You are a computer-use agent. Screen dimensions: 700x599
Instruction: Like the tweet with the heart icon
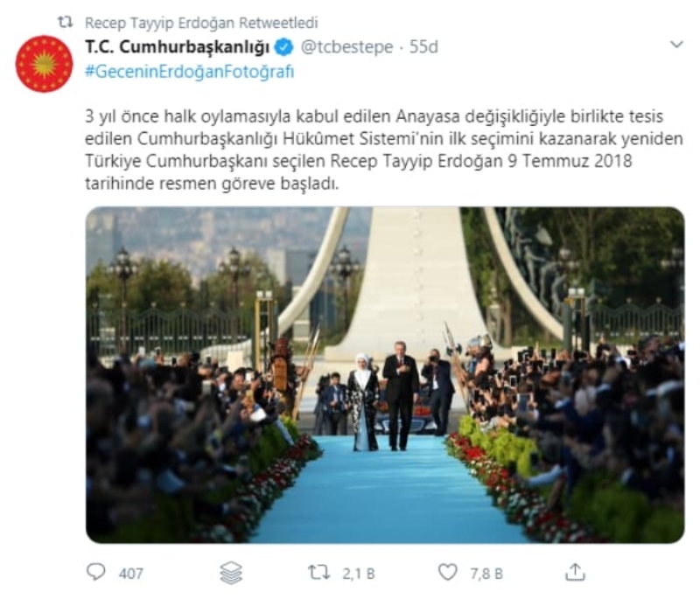tap(448, 572)
